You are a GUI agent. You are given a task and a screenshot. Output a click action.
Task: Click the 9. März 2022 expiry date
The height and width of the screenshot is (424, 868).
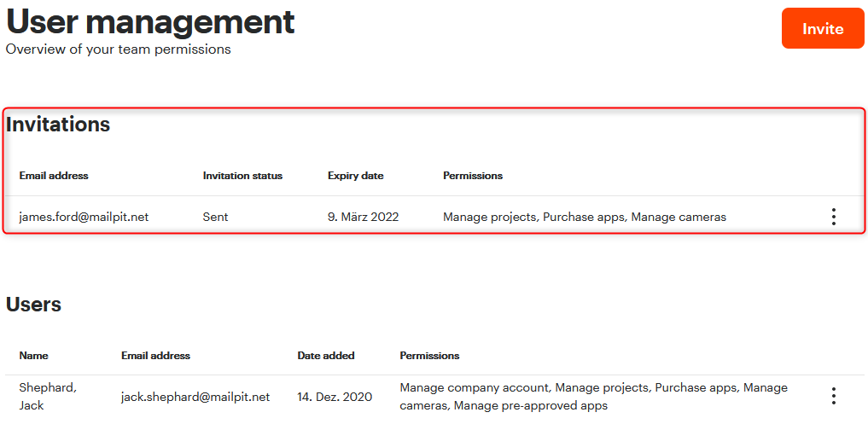pos(363,217)
